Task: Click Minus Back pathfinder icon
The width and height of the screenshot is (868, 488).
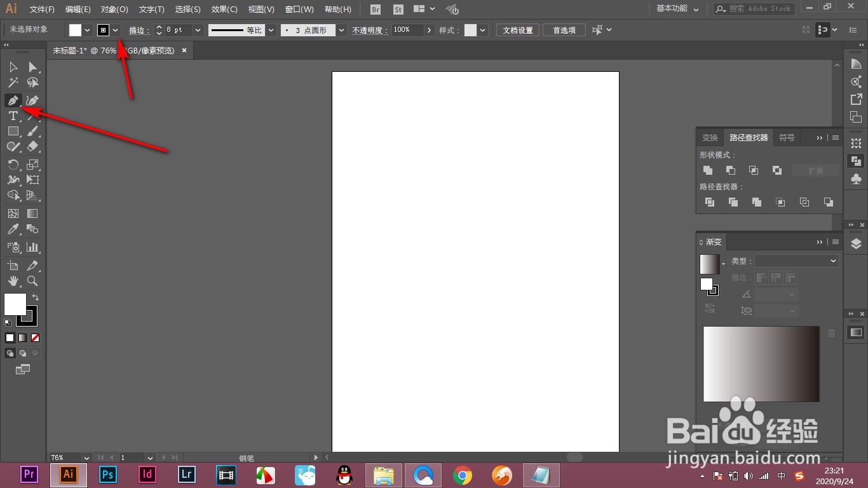Action: [x=829, y=202]
